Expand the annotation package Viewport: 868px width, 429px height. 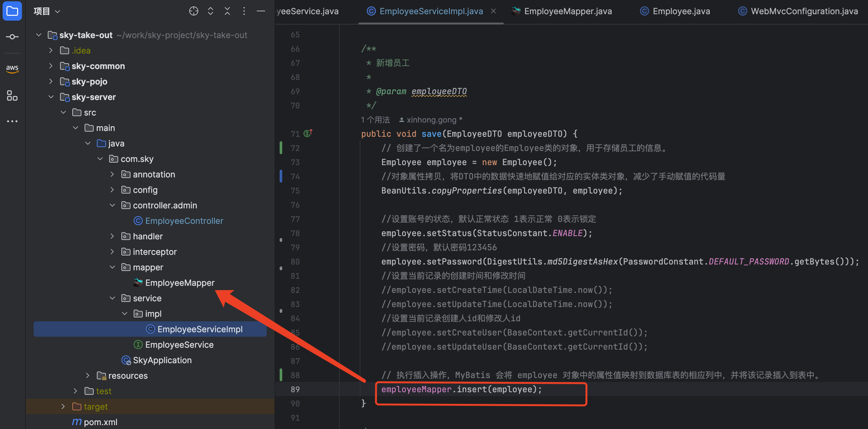pos(112,174)
